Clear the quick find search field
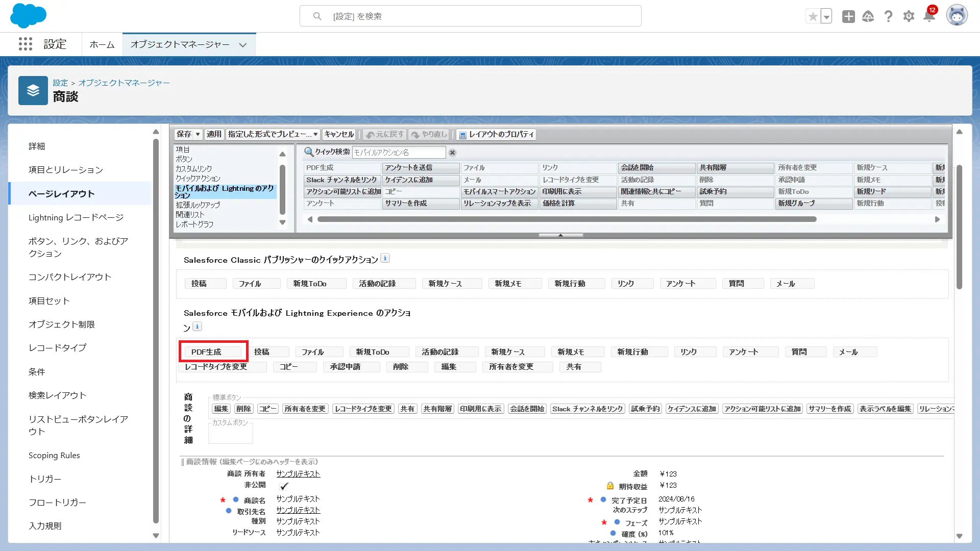Screen dimensions: 980x551 [452, 153]
